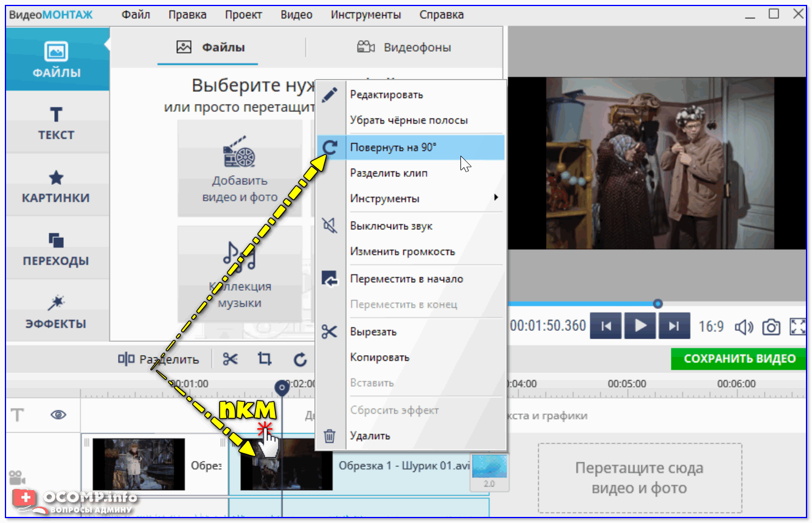Choose Убрать чёрные полосы

[409, 120]
